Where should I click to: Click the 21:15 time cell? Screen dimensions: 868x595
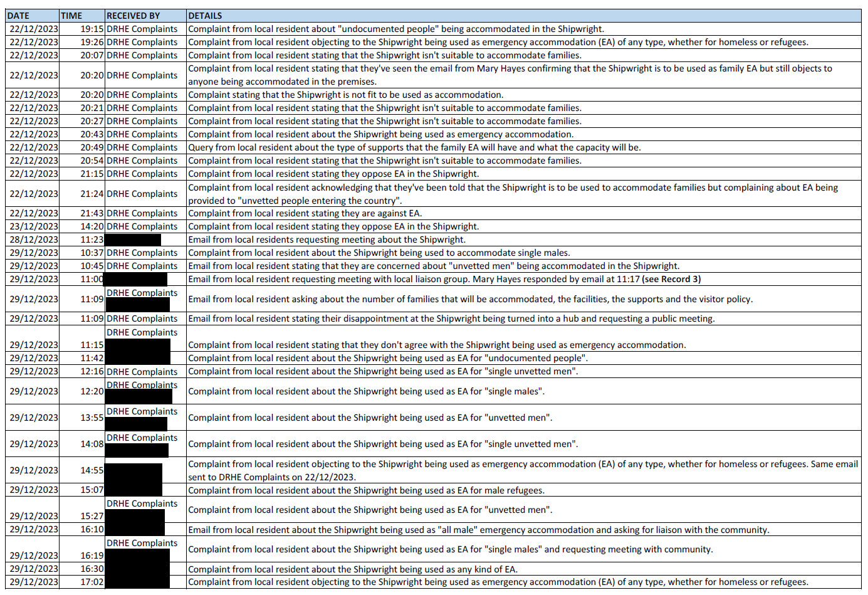click(x=81, y=174)
